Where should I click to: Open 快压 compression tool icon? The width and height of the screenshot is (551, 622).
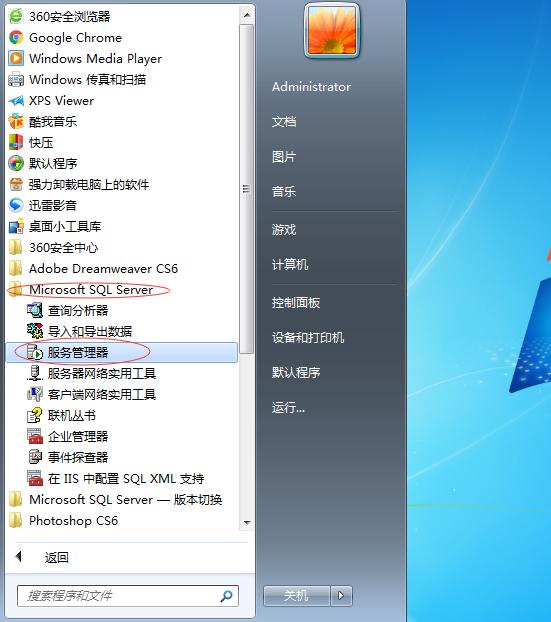[x=16, y=142]
